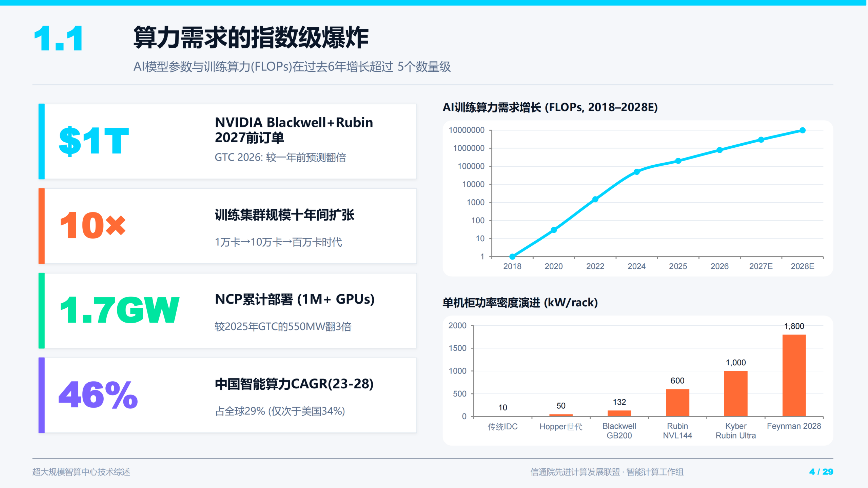The width and height of the screenshot is (868, 488).
Task: Click the Hopper世代 orange bar
Action: click(561, 415)
